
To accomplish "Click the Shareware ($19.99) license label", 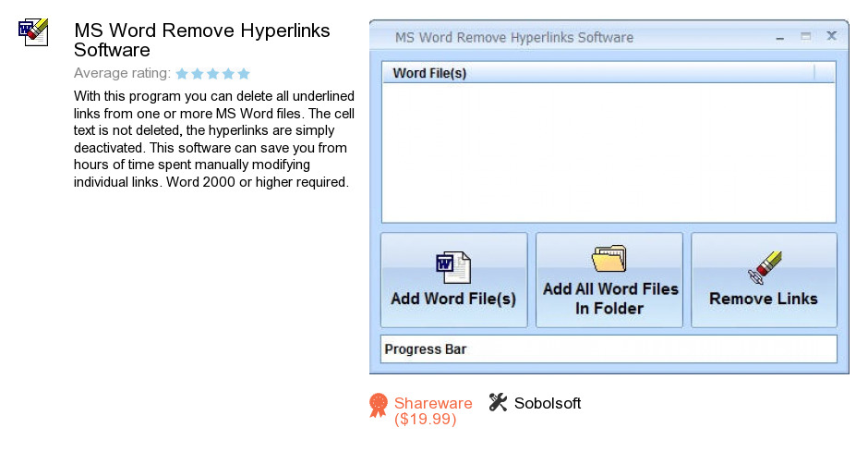I will pos(433,411).
